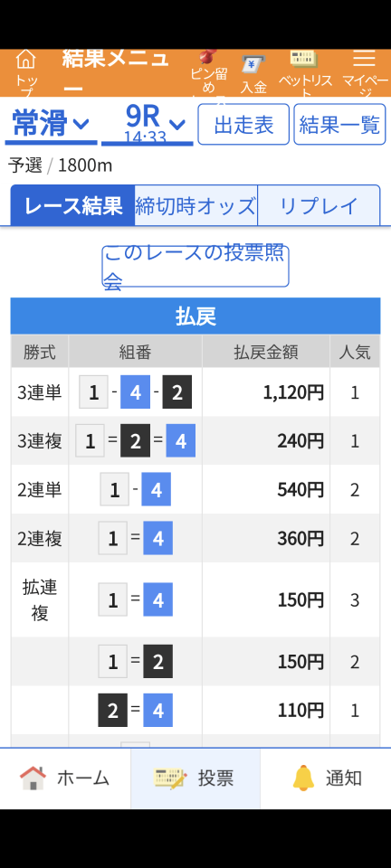Tap blue number 4 in 3連単 row
Viewport: 391px width, 868px height.
(135, 392)
